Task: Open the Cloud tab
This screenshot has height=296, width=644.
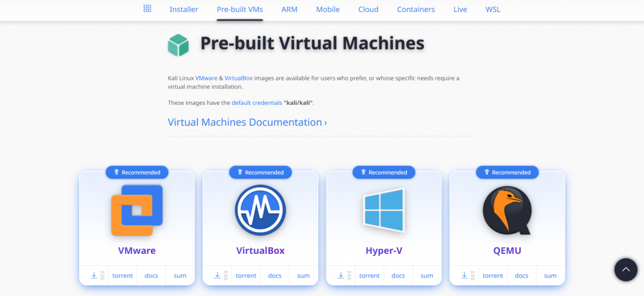Action: pos(368,9)
